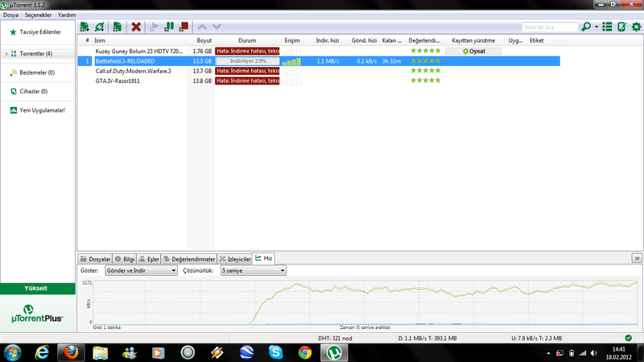
Task: Select the Battlefield.3-RELOADED torrent row
Action: [319, 61]
